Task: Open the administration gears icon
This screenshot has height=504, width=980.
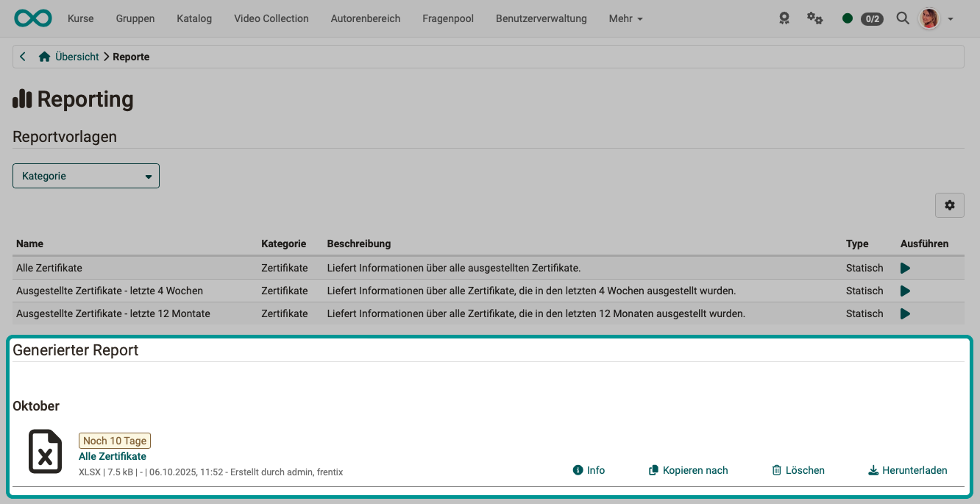Action: 814,18
